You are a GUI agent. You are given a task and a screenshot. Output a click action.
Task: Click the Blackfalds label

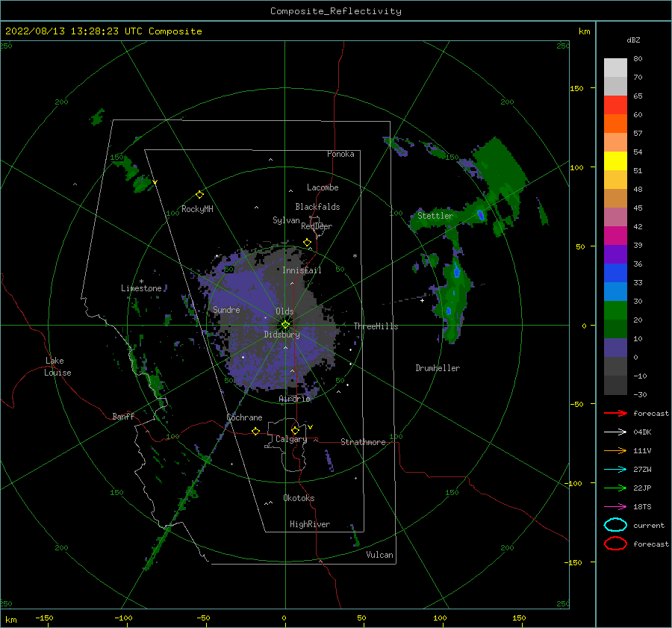(x=317, y=207)
